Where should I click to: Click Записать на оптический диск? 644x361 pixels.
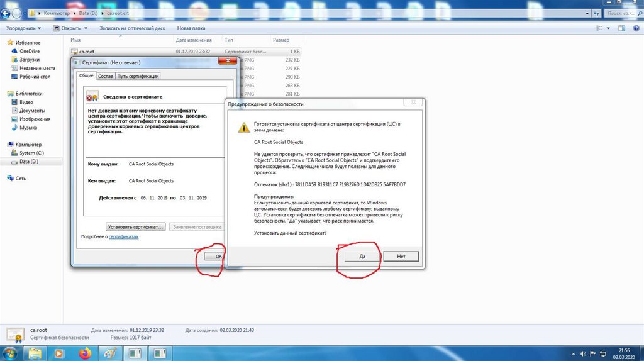point(133,28)
